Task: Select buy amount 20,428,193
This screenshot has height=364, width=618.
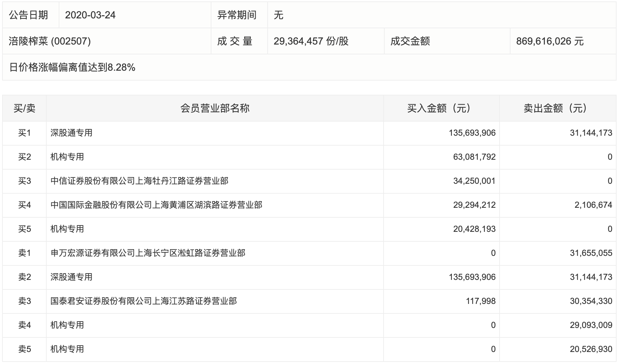Action: point(474,229)
